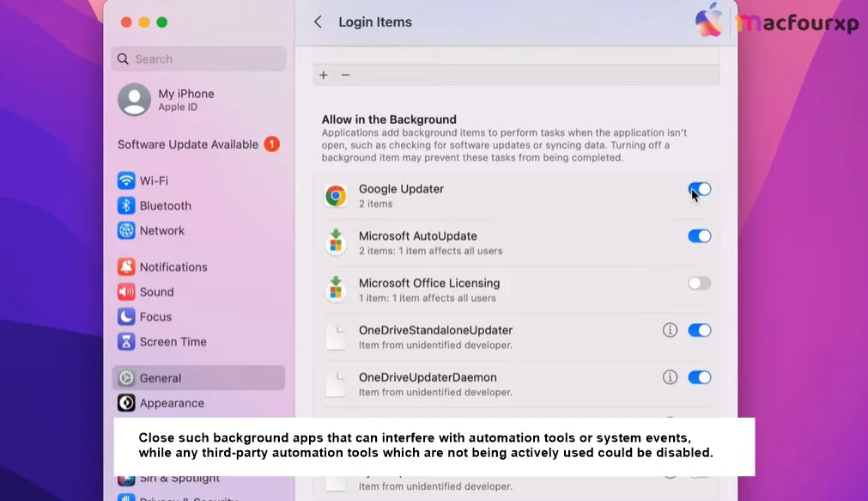
Task: Click the OneDriveStandaloneUpdater label
Action: 435,330
